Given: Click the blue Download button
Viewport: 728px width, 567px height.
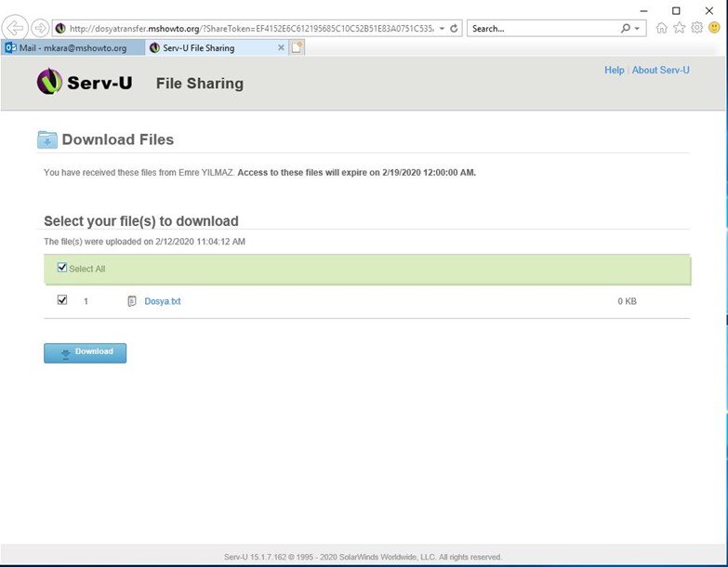Looking at the screenshot, I should [x=85, y=353].
